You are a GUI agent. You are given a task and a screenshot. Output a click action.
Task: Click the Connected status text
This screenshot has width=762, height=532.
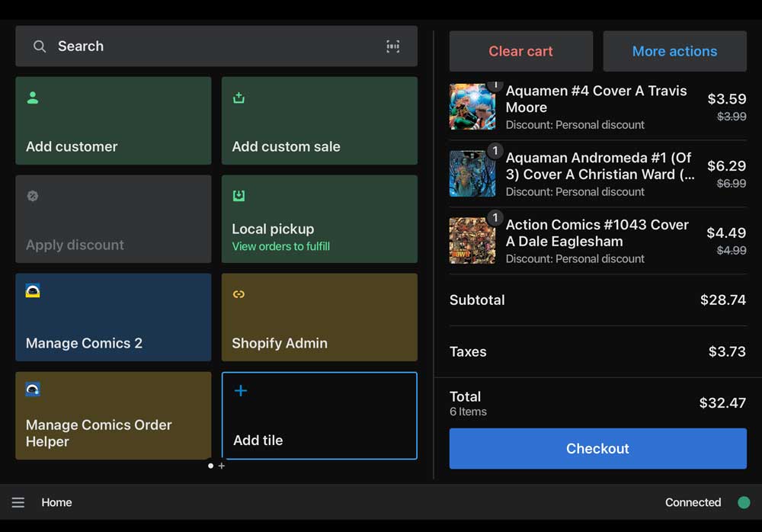[693, 502]
